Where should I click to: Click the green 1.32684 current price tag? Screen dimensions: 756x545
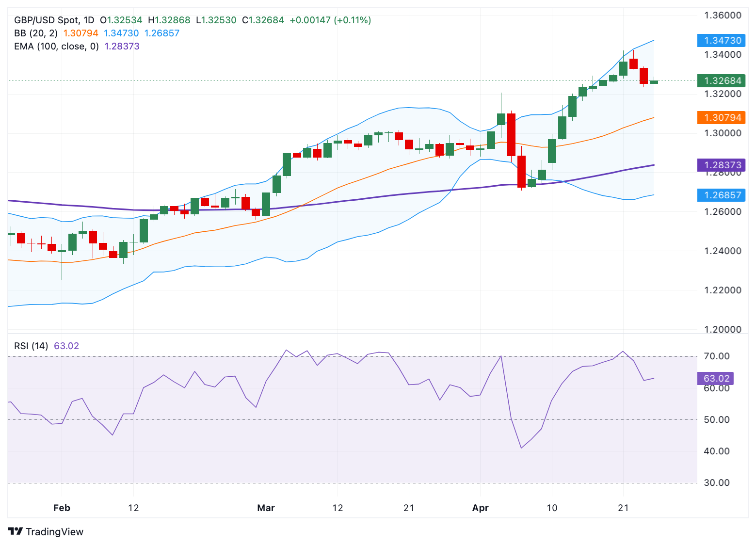(721, 81)
